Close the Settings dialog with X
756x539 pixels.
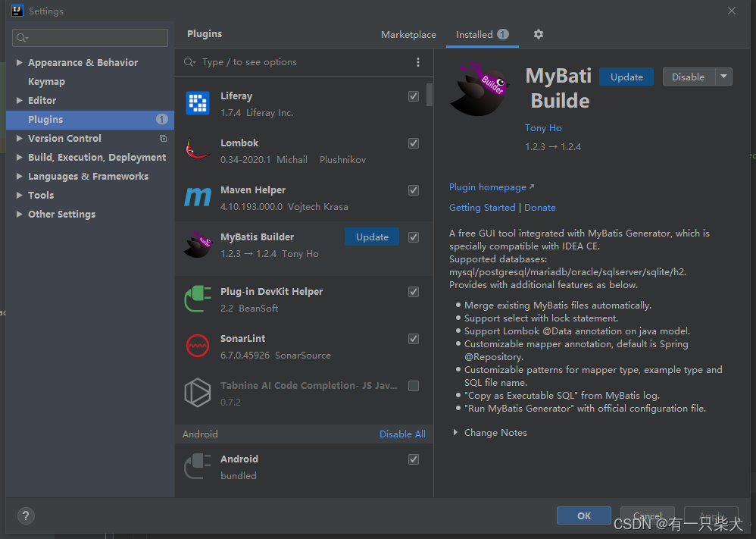(x=732, y=11)
